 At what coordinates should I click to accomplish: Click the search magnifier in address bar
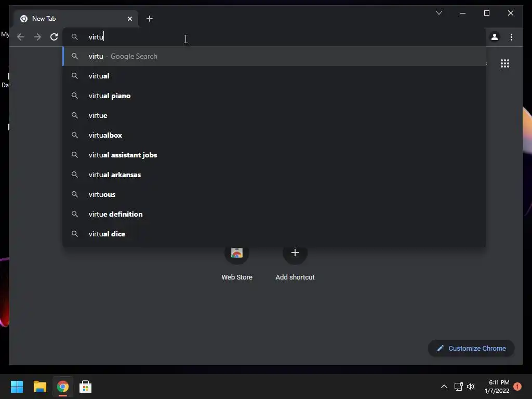75,37
